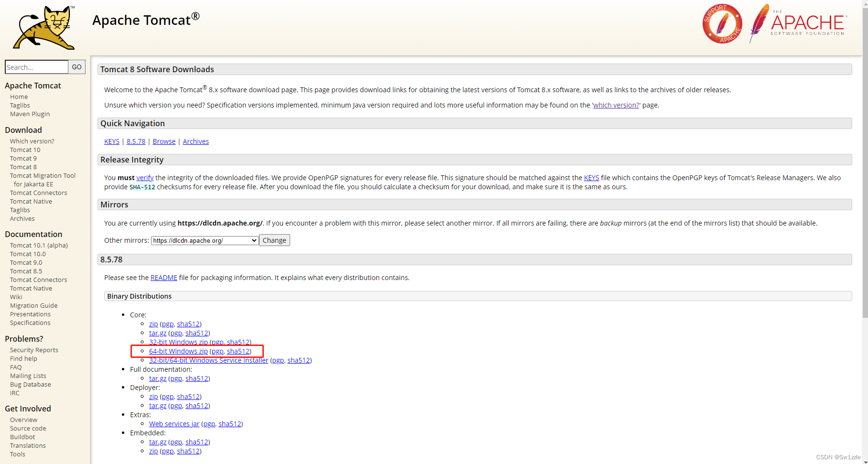Open the Buildbot link

pyautogui.click(x=22, y=437)
